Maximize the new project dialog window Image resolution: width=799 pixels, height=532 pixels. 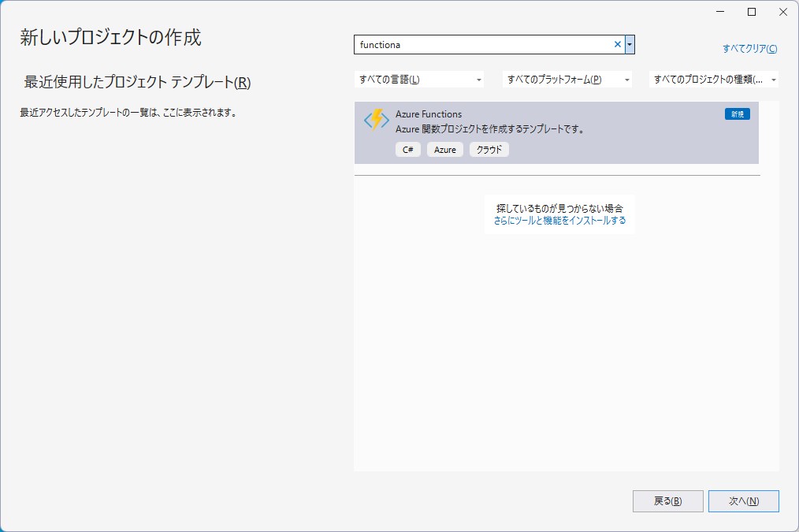(752, 12)
